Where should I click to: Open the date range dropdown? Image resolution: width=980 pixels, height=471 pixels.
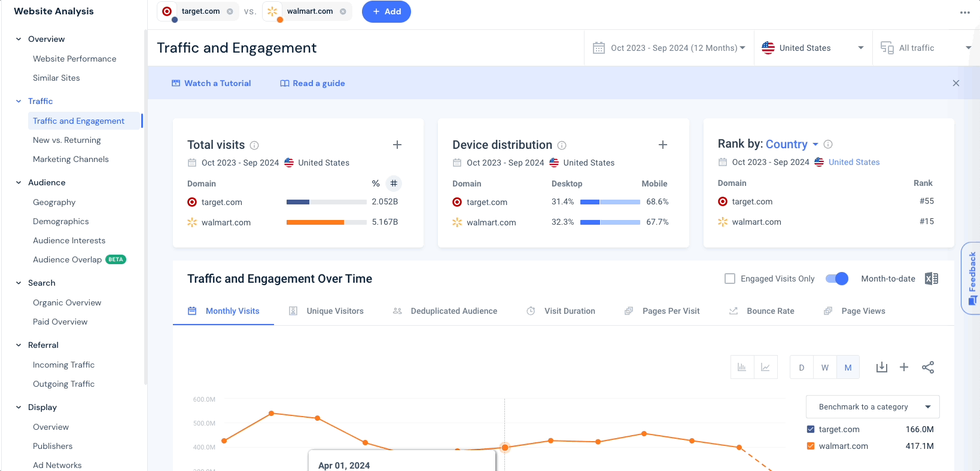669,48
